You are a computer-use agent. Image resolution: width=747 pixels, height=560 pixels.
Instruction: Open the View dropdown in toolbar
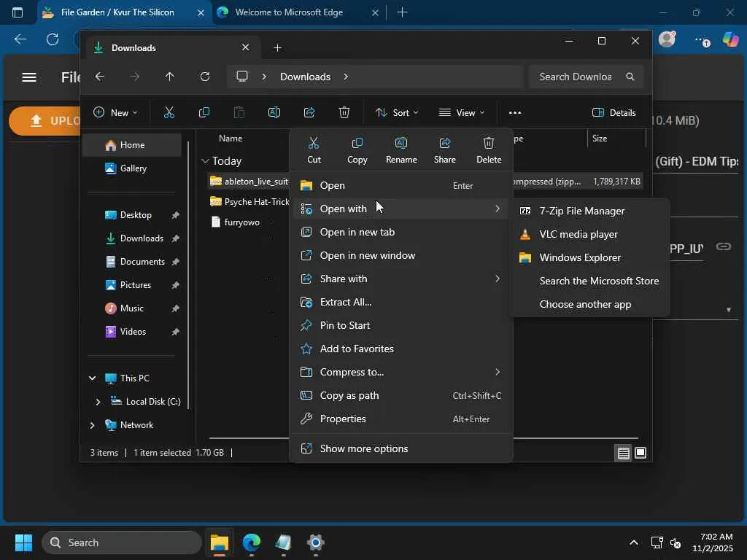tap(462, 113)
